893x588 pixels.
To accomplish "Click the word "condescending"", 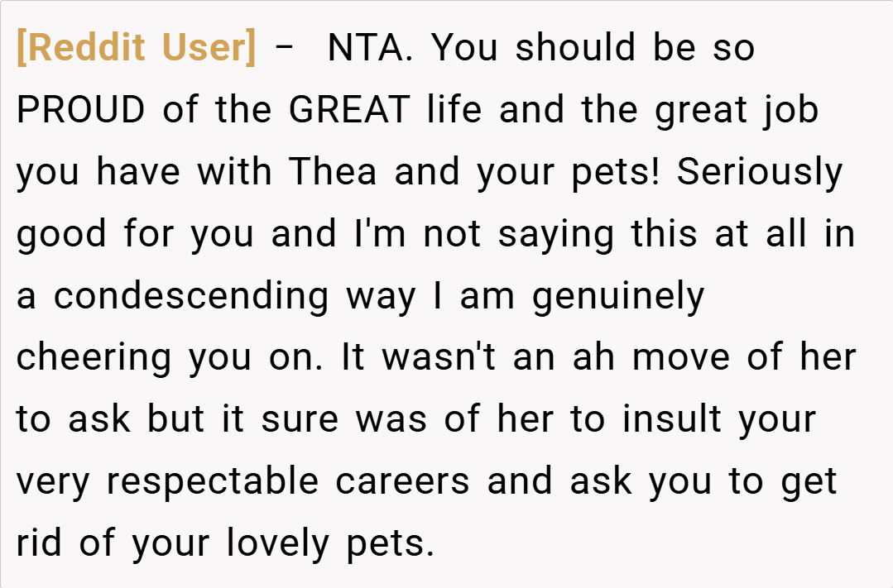I will 191,296.
